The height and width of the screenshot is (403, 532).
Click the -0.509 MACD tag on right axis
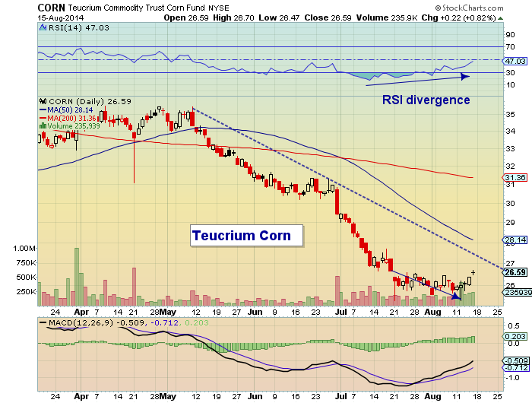pos(515,360)
